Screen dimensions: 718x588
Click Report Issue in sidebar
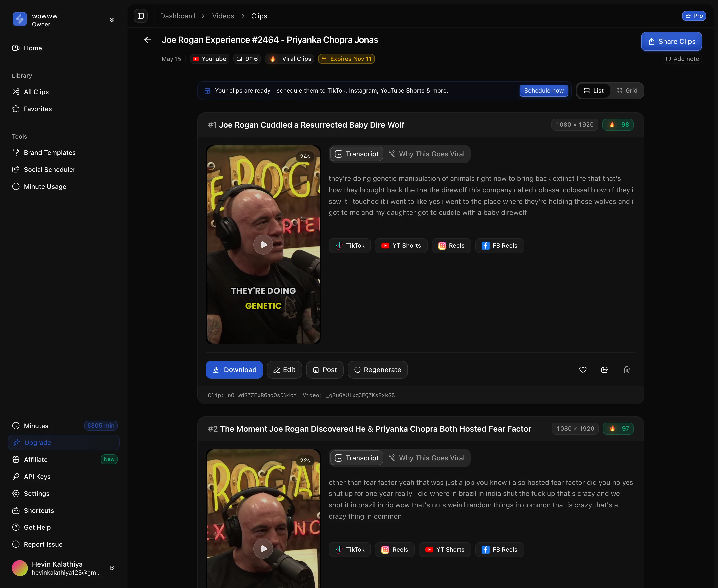[x=64, y=544]
